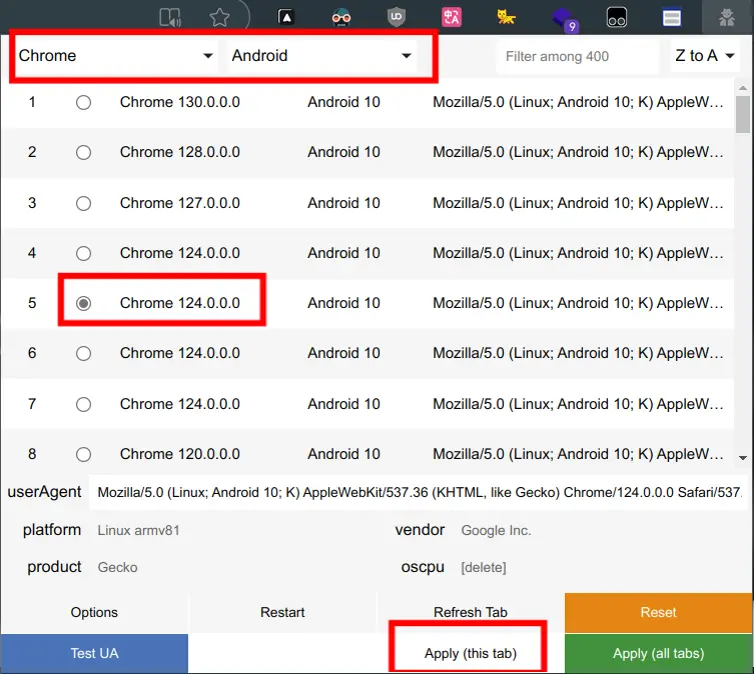Click the read aloud icon in browser toolbar
The image size is (754, 674).
point(170,18)
